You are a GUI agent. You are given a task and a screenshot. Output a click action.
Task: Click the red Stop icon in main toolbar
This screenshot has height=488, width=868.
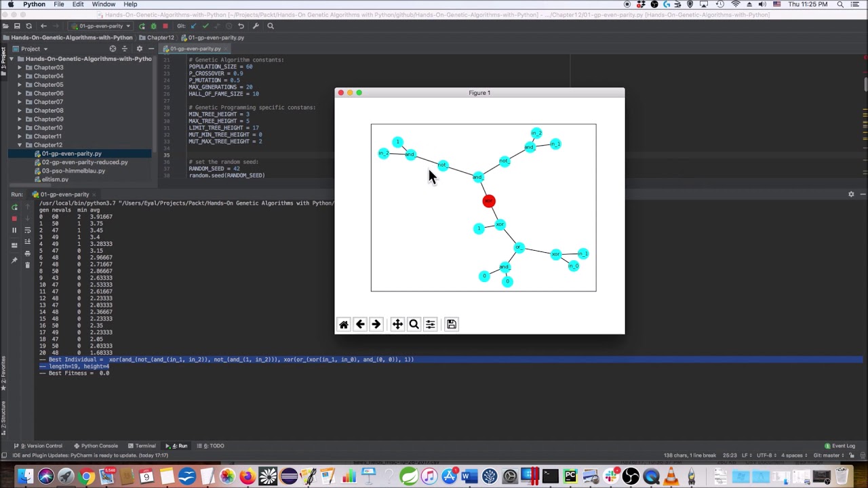pyautogui.click(x=165, y=26)
